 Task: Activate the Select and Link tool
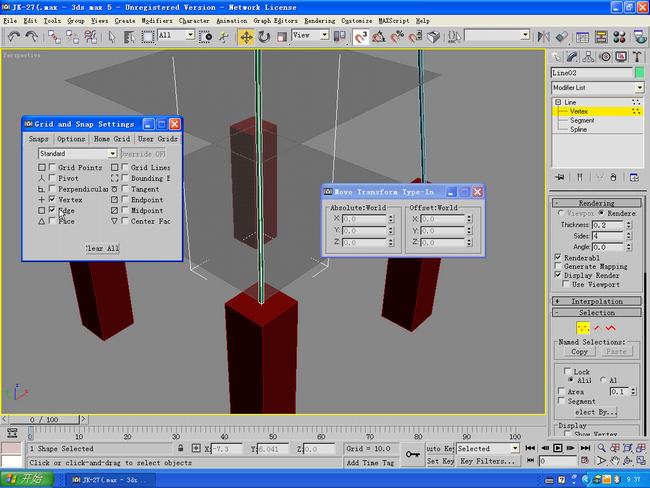tap(54, 37)
